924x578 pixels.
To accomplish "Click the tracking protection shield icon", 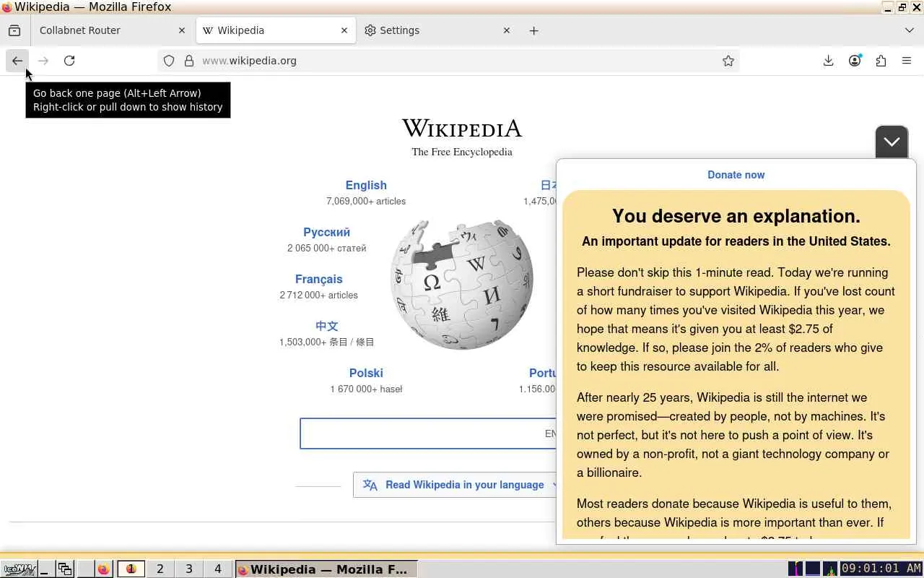I will pyautogui.click(x=169, y=61).
